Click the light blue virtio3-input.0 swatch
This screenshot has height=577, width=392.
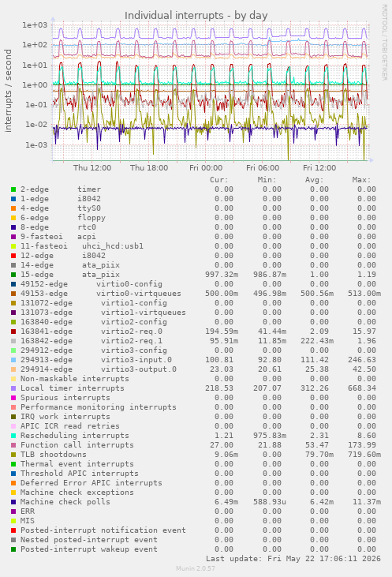(x=13, y=360)
